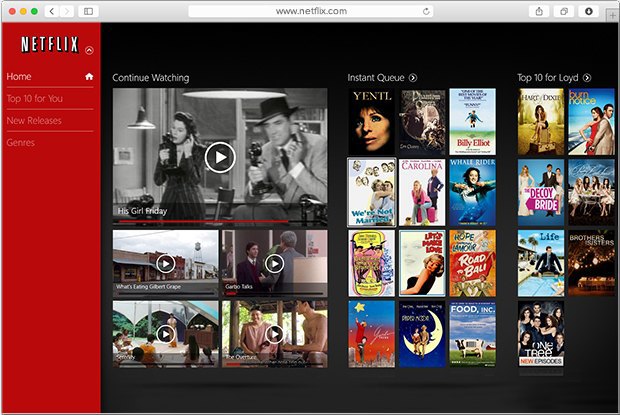Open the Life poster
620x415 pixels.
[541, 263]
